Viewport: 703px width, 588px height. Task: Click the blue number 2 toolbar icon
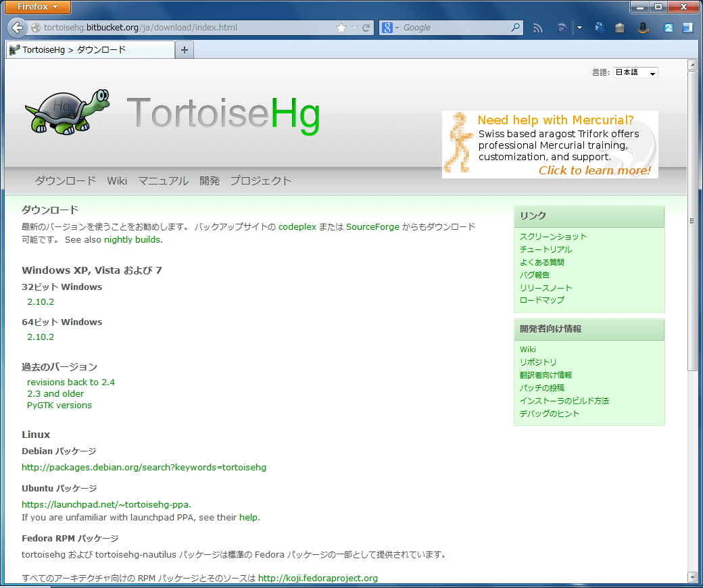click(668, 28)
